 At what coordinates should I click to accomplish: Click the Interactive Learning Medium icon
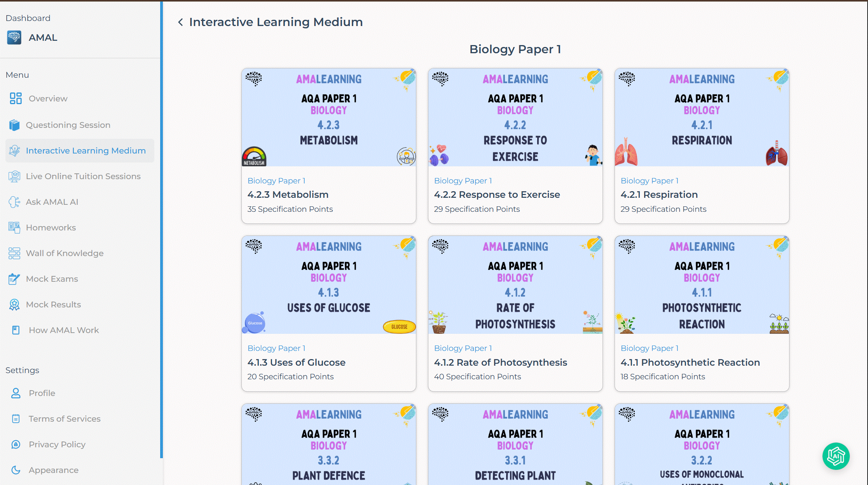click(x=14, y=151)
